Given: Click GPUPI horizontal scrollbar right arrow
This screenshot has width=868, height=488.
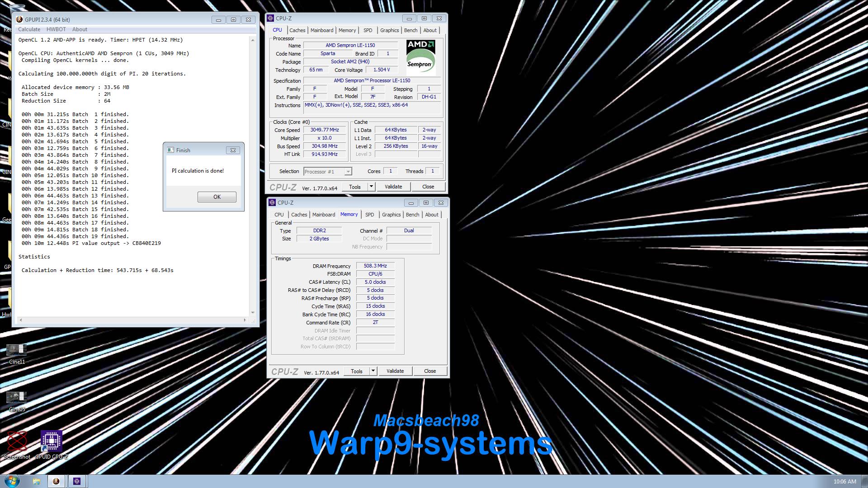Looking at the screenshot, I should click(245, 320).
